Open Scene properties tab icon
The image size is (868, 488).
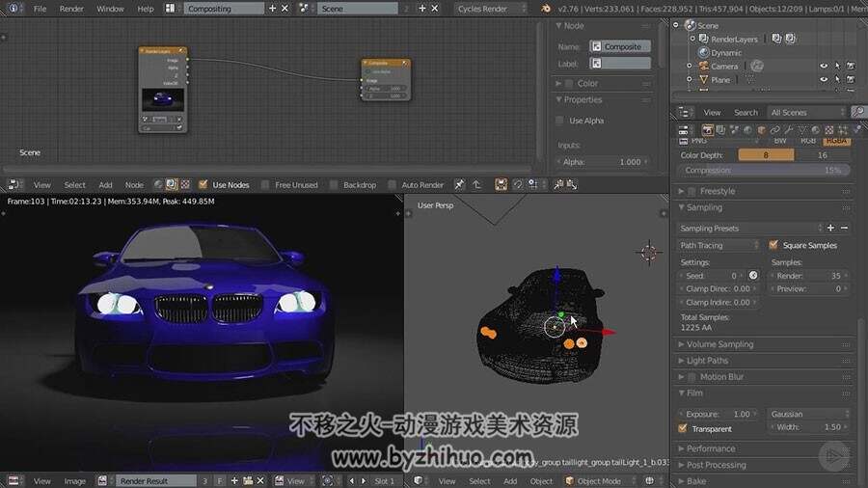734,130
